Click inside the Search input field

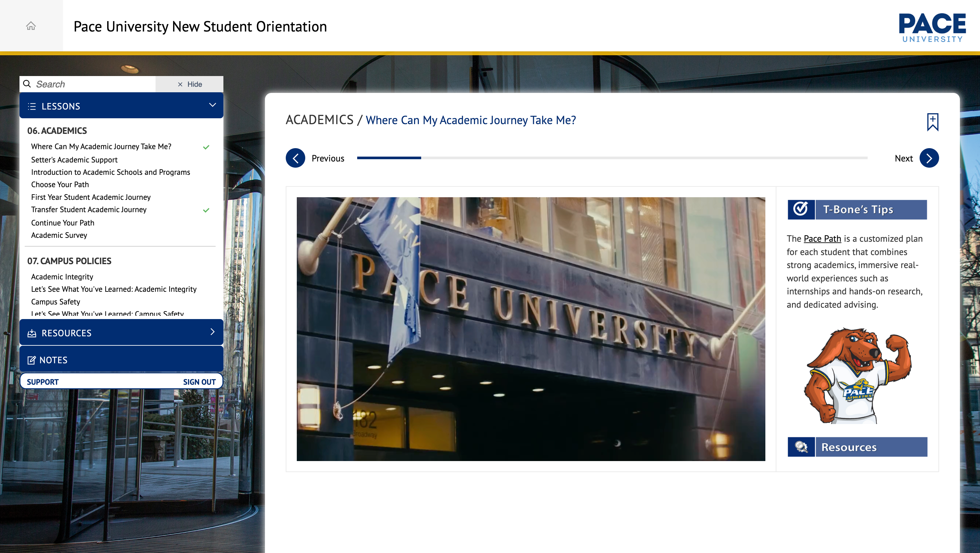click(x=87, y=84)
